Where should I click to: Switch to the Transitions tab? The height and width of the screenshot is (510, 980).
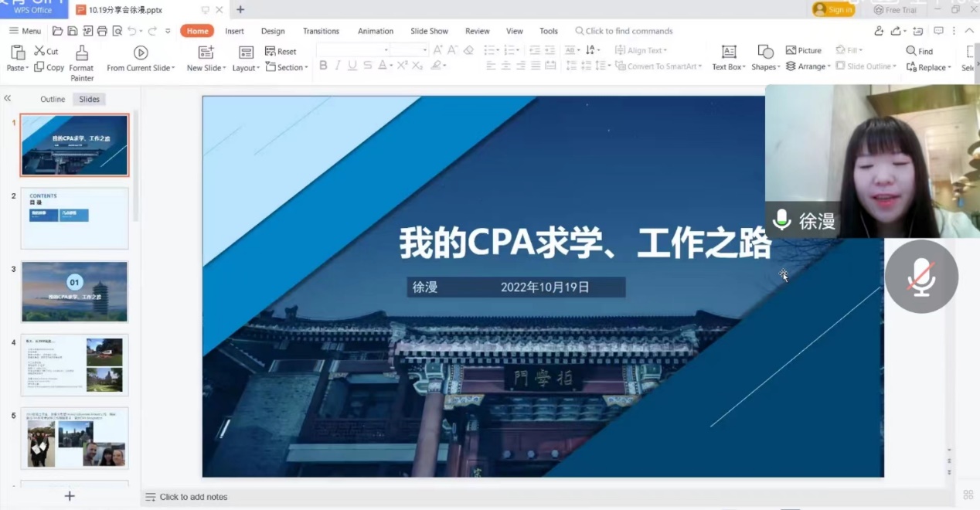(x=321, y=31)
